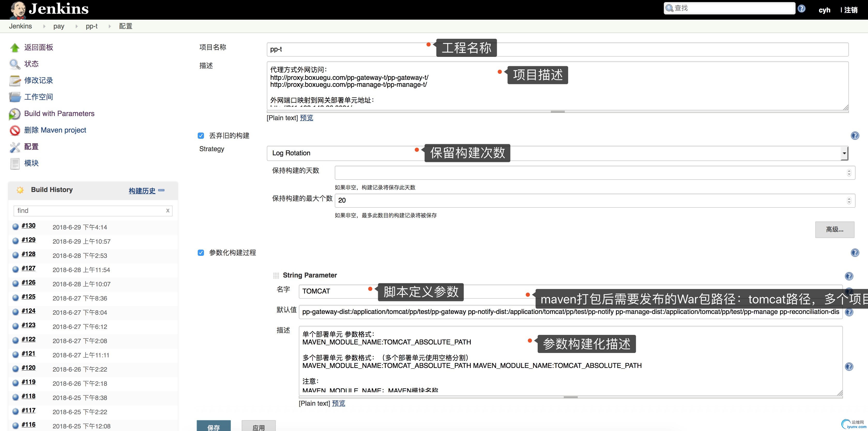Click blue status ball for build #125
Image resolution: width=868 pixels, height=431 pixels.
pyautogui.click(x=16, y=298)
